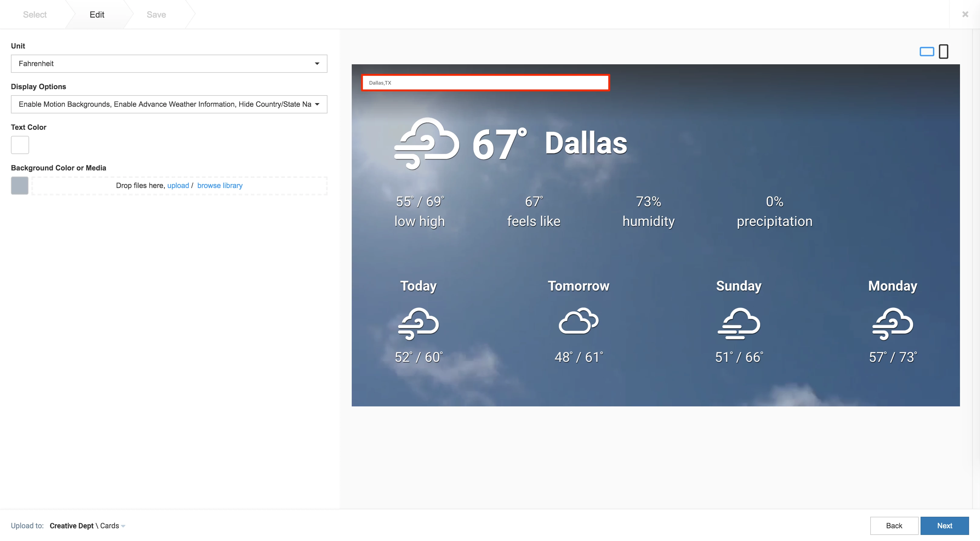Click the Next button
Image resolution: width=980 pixels, height=541 pixels.
[944, 526]
